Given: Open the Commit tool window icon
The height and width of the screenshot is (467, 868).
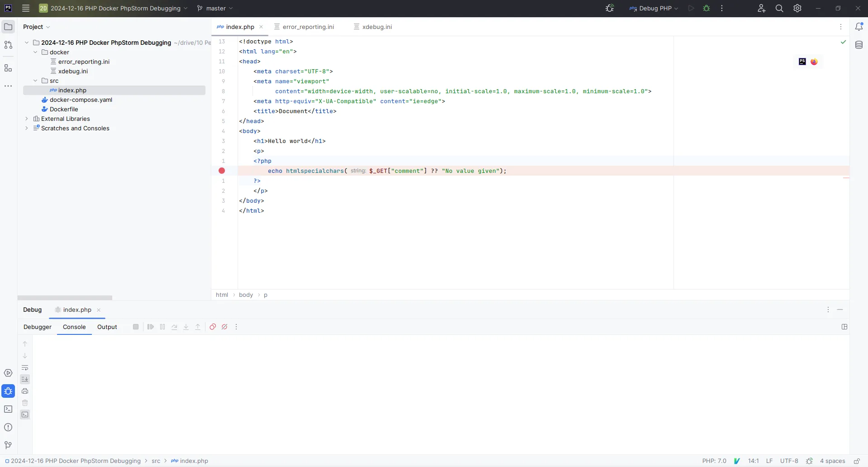Looking at the screenshot, I should 8,45.
